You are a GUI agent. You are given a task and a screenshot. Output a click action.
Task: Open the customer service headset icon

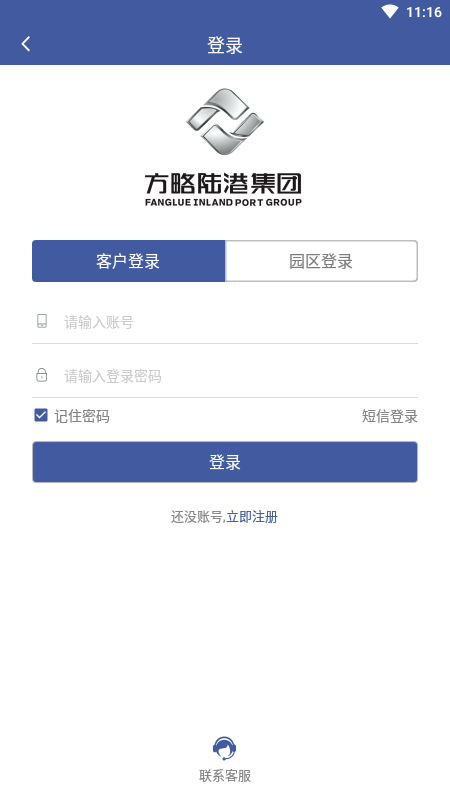pos(224,748)
